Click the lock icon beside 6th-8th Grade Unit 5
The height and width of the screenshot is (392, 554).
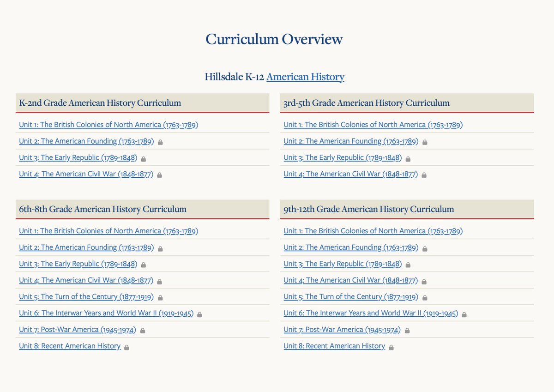pos(160,298)
